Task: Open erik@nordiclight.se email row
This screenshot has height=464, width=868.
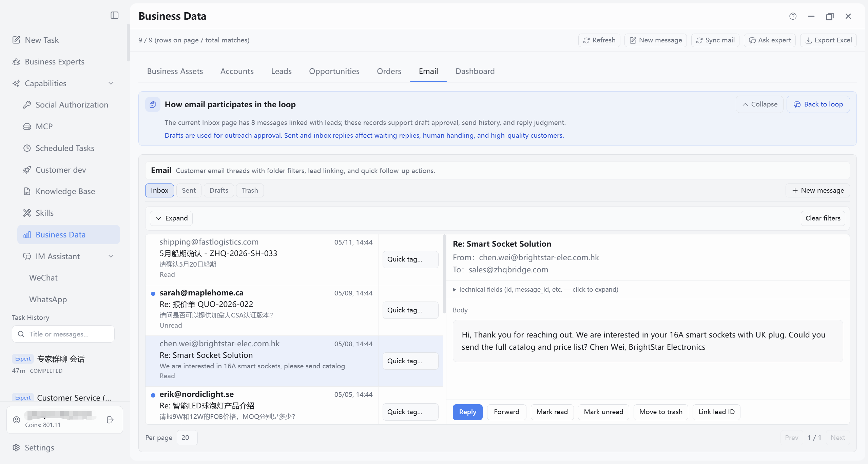Action: pos(262,406)
